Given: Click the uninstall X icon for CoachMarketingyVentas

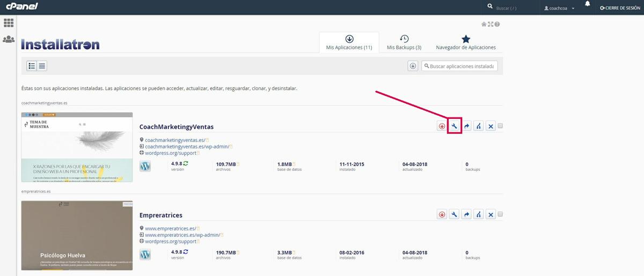Looking at the screenshot, I should [x=491, y=126].
